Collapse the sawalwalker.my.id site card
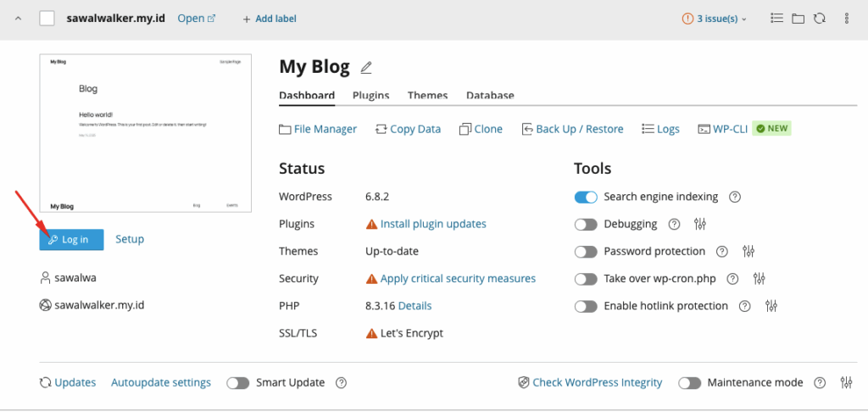 click(x=19, y=19)
